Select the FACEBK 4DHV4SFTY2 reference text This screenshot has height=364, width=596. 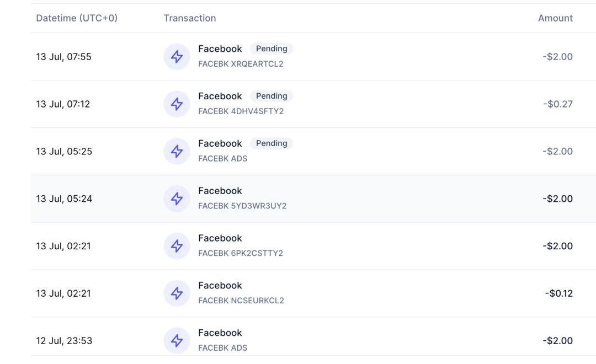coord(241,111)
